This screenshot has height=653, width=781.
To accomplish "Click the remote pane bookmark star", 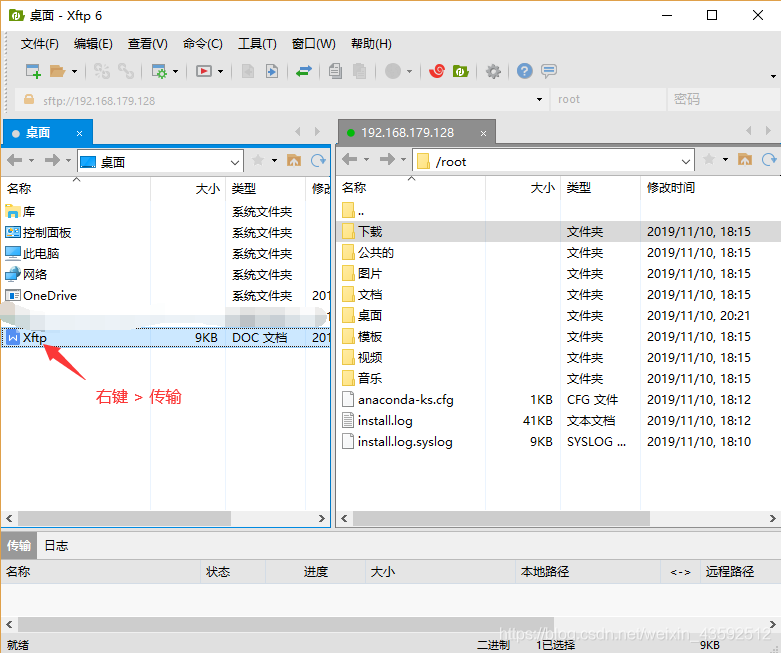I will click(x=709, y=159).
